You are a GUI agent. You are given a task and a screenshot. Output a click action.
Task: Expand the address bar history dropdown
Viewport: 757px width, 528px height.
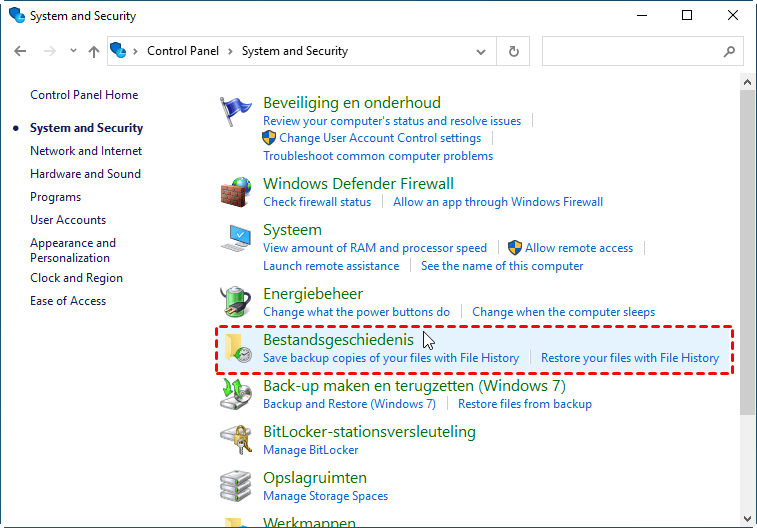click(x=481, y=52)
